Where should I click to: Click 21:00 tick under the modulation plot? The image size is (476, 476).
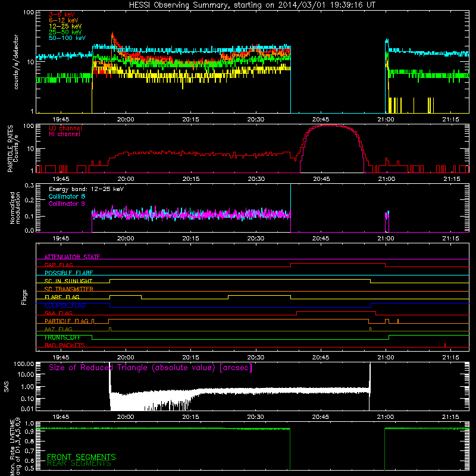coord(386,239)
